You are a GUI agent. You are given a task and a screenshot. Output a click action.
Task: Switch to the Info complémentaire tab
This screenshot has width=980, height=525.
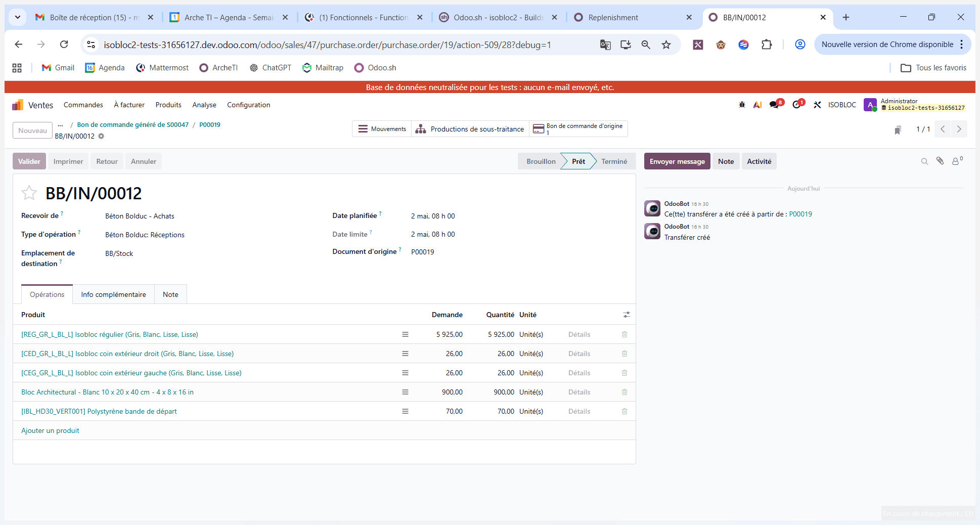pyautogui.click(x=113, y=294)
